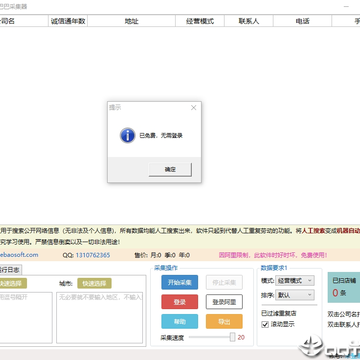This screenshot has height=360, width=360.
Task: Sort by the 联系人 column header
Action: click(249, 21)
